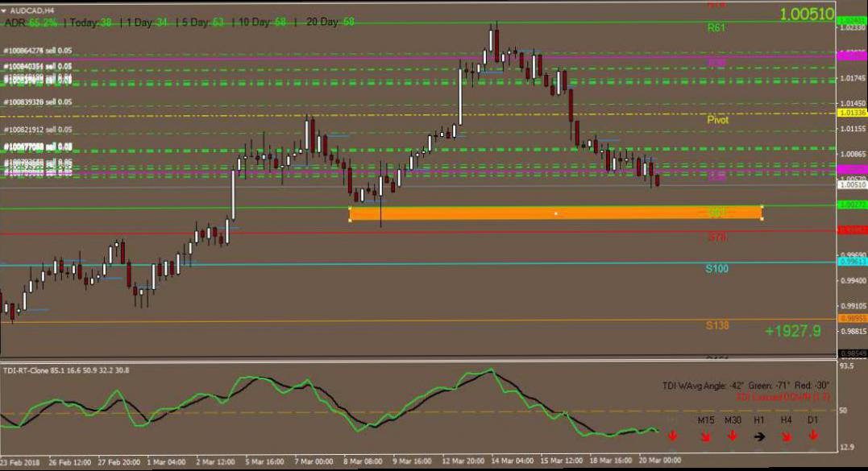The width and height of the screenshot is (868, 471).
Task: Click the center handle of orange rectangle
Action: point(556,213)
